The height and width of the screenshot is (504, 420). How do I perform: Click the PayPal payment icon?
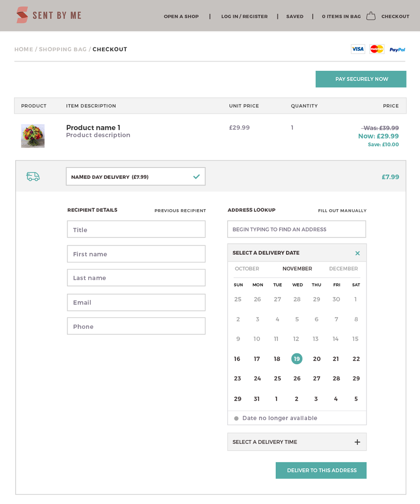pyautogui.click(x=397, y=50)
